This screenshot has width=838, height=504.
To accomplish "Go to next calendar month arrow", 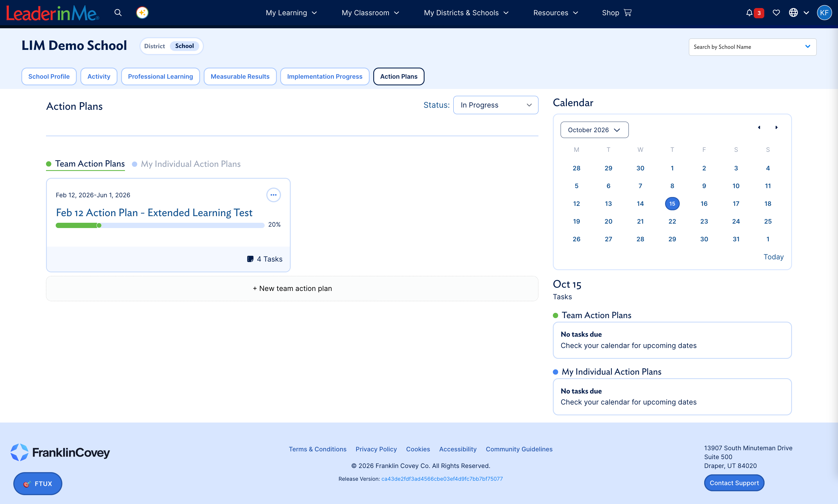I will pyautogui.click(x=776, y=127).
